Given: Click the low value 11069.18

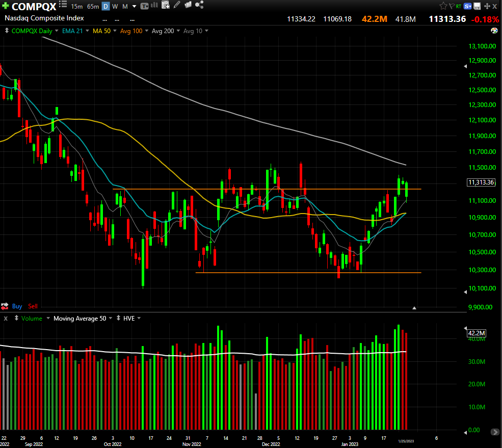Looking at the screenshot, I should [337, 19].
